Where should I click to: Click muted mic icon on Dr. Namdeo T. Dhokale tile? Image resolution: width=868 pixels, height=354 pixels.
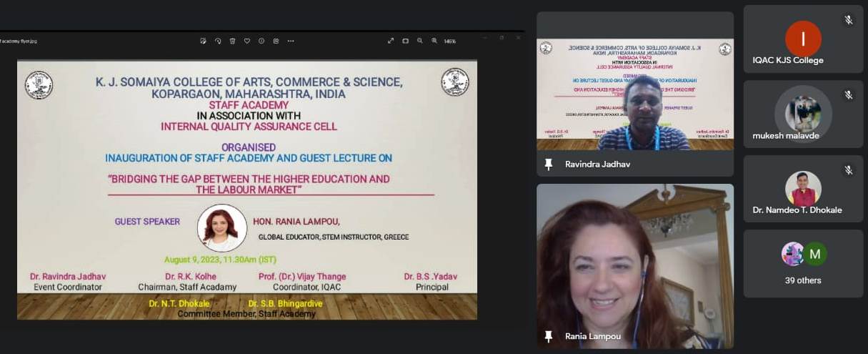pyautogui.click(x=849, y=170)
